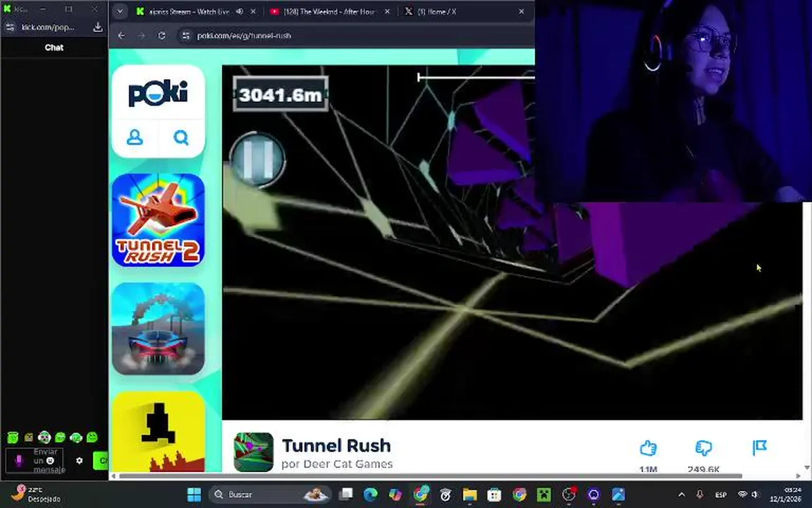The height and width of the screenshot is (508, 812).
Task: Open Kick chat settings gear
Action: [79, 460]
